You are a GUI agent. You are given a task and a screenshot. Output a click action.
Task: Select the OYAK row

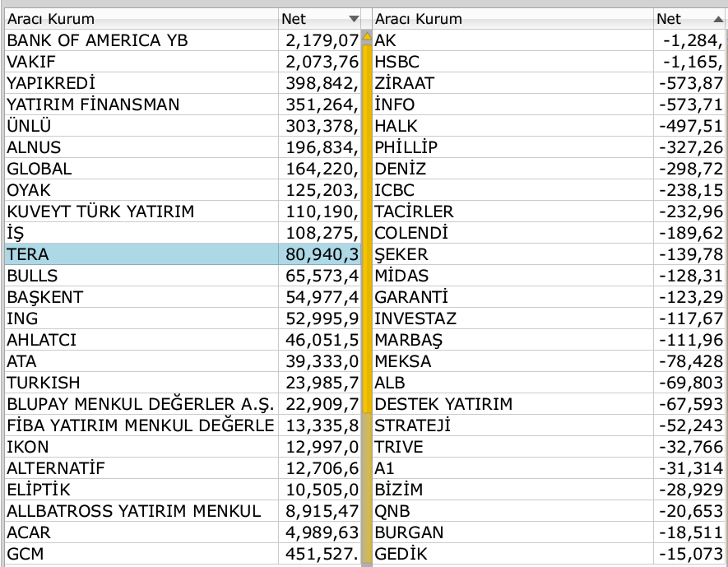pyautogui.click(x=183, y=190)
